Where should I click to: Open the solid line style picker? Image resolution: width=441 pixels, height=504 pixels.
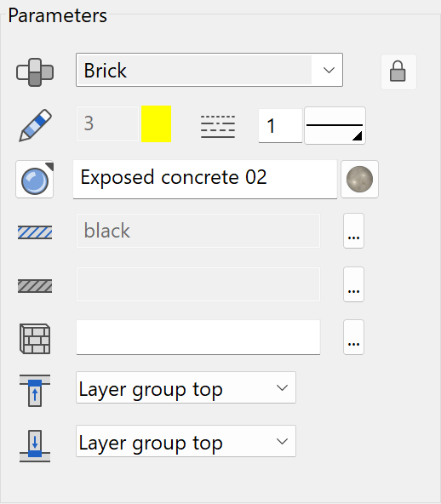point(335,126)
